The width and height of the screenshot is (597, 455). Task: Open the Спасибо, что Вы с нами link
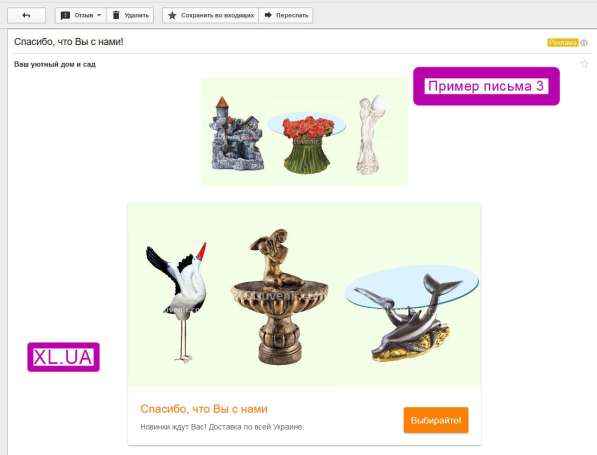[x=204, y=409]
